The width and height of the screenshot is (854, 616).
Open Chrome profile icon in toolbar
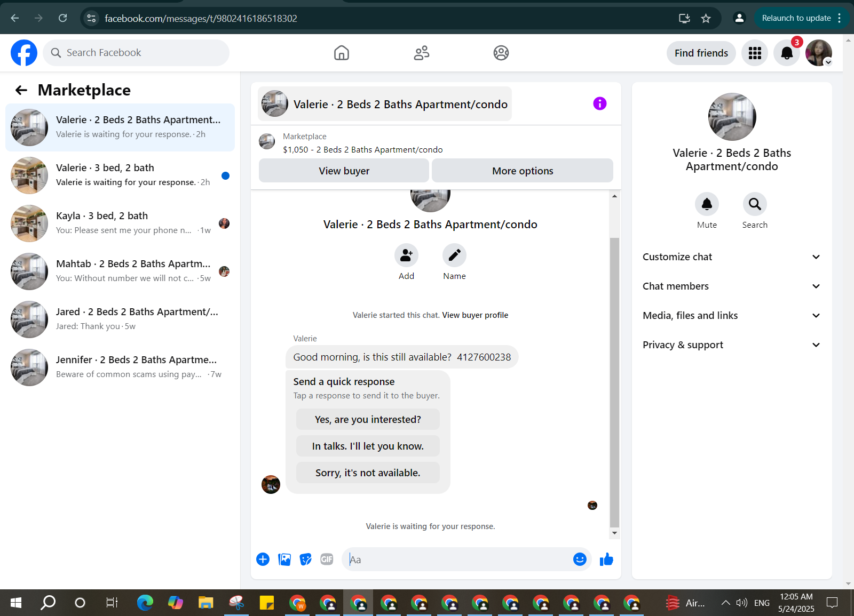(739, 18)
